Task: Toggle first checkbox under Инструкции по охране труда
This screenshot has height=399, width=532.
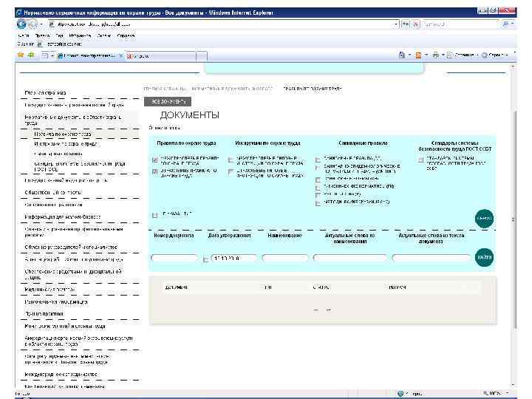Action: (231, 160)
